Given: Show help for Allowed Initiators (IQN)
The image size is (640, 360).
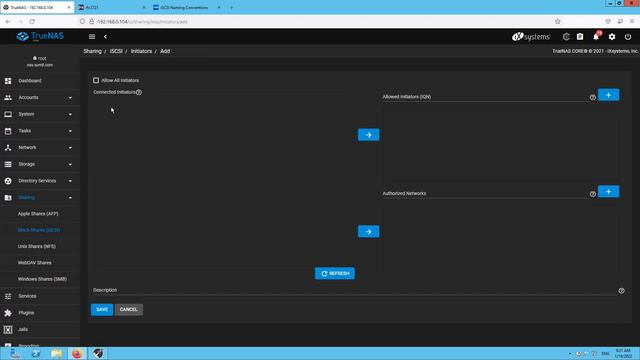Looking at the screenshot, I should [593, 97].
